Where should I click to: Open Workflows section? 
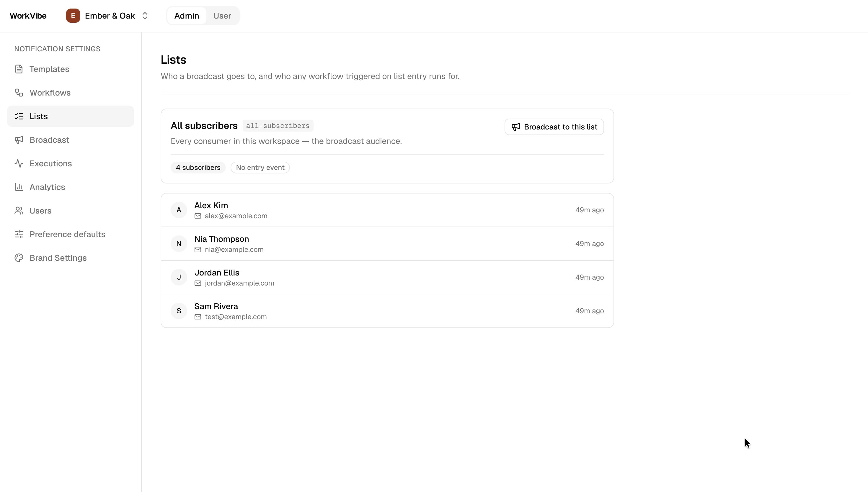[x=70, y=93]
